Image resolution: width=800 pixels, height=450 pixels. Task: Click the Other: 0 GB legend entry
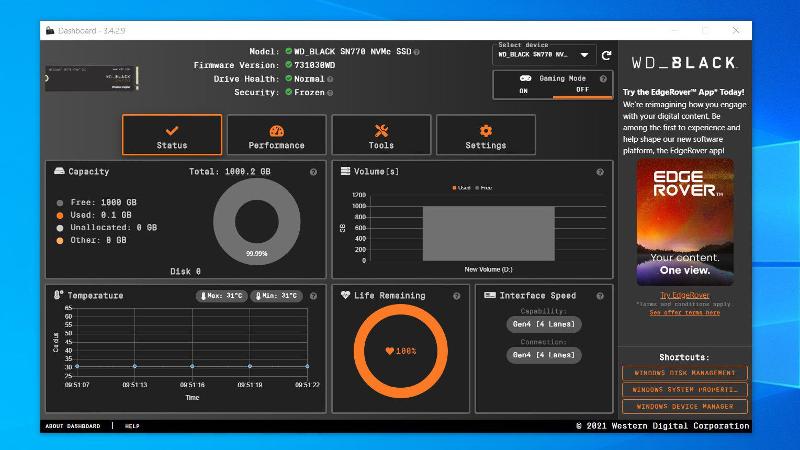[91, 240]
